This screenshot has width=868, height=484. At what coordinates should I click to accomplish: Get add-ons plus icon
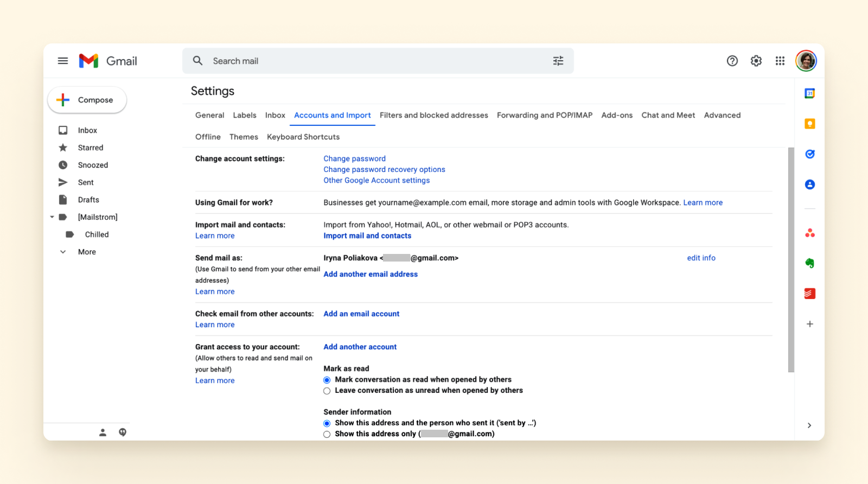(810, 324)
